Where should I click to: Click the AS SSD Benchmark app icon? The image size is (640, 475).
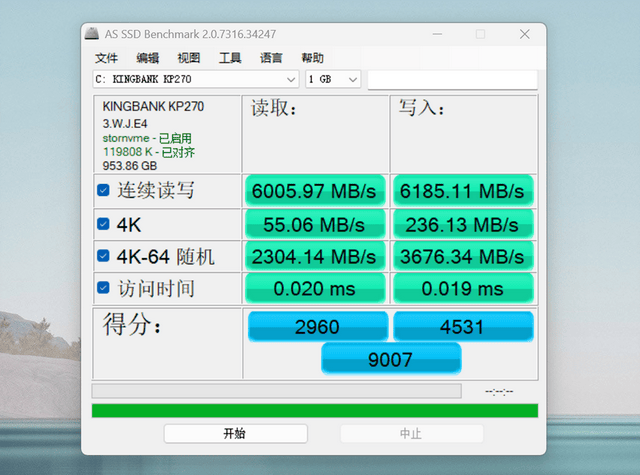92,34
